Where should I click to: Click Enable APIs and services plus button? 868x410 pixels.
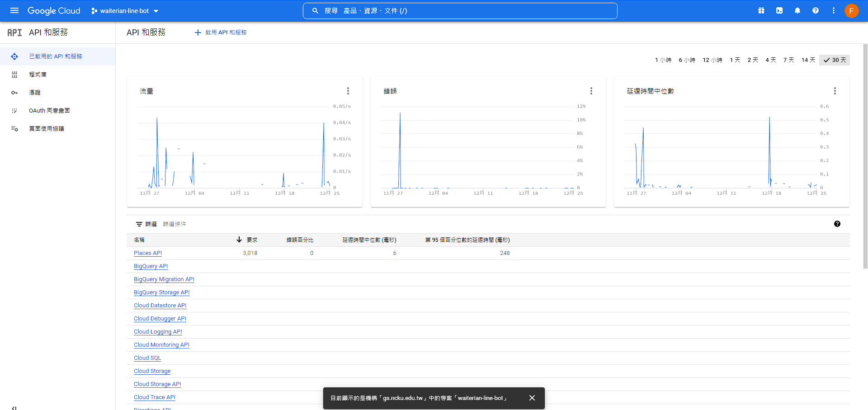pyautogui.click(x=221, y=33)
